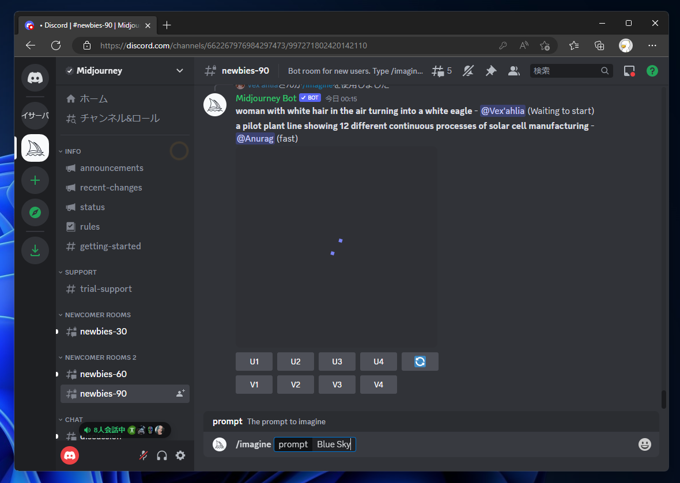
Task: Click the chat scrollbar thumb
Action: [x=663, y=399]
